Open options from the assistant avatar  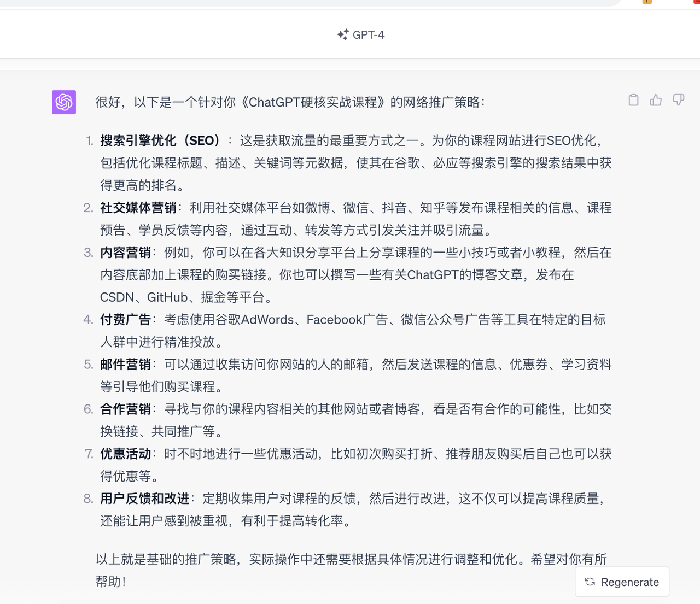64,102
